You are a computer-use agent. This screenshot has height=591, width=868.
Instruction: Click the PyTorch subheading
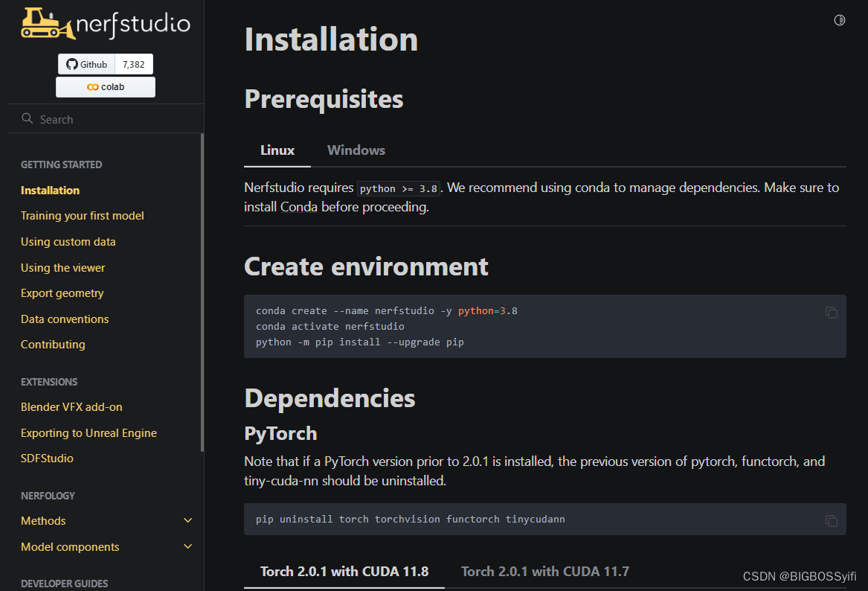click(280, 433)
